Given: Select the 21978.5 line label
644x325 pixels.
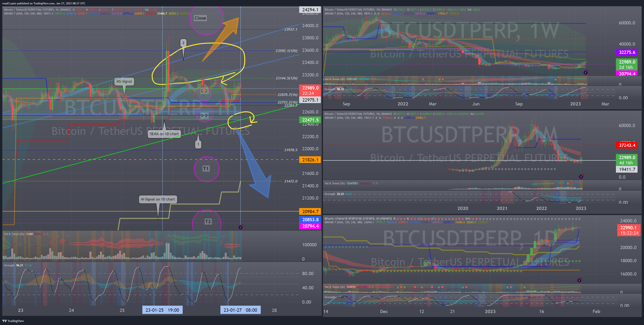Looking at the screenshot, I should (x=291, y=150).
